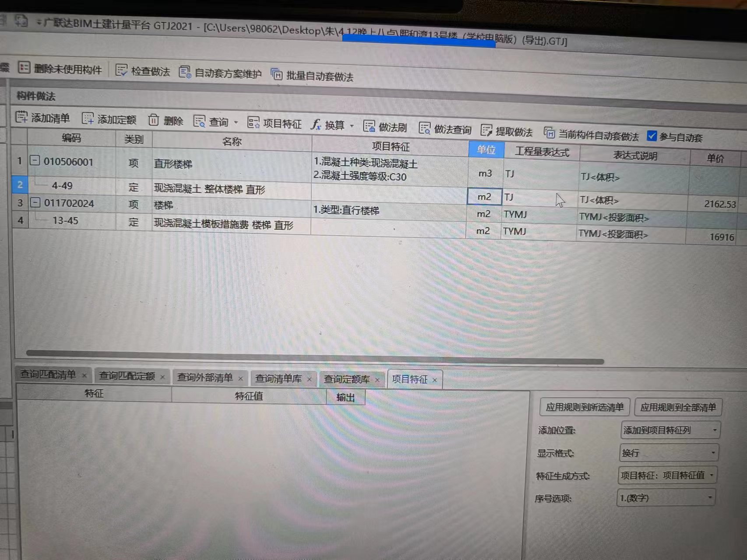The width and height of the screenshot is (747, 560).
Task: Switch to 查询外部清单 tab
Action: [x=205, y=377]
